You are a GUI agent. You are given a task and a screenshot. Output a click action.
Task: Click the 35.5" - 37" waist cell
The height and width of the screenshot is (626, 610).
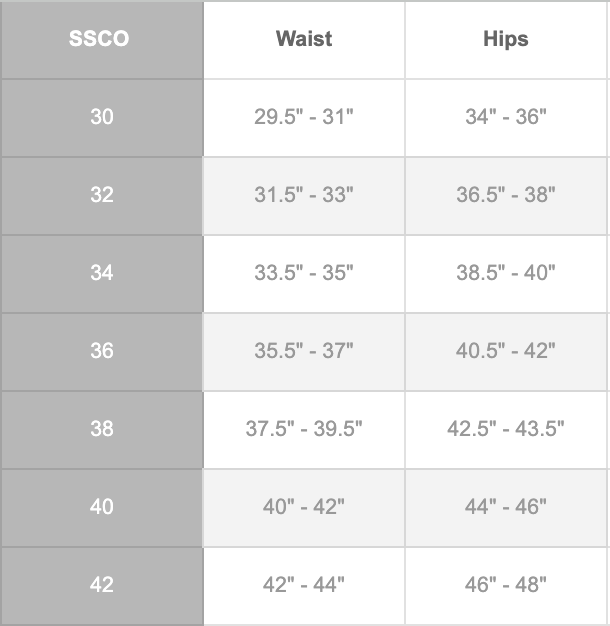point(304,351)
